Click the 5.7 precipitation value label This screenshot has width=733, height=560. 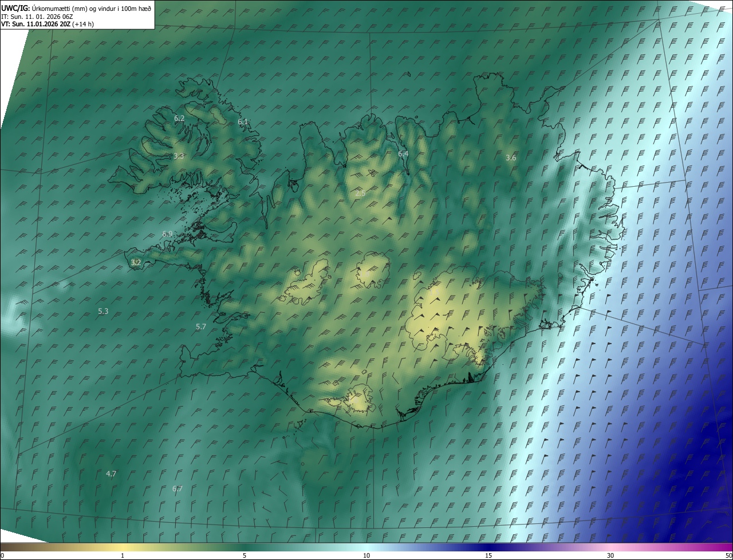[200, 327]
